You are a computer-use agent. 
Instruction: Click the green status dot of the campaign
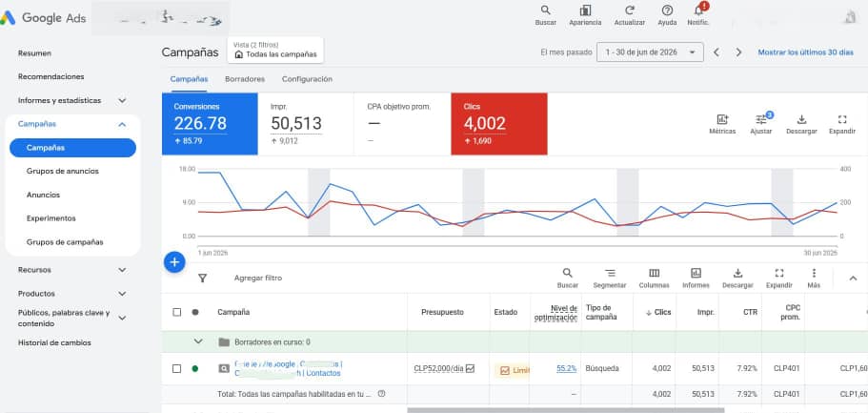click(x=195, y=369)
